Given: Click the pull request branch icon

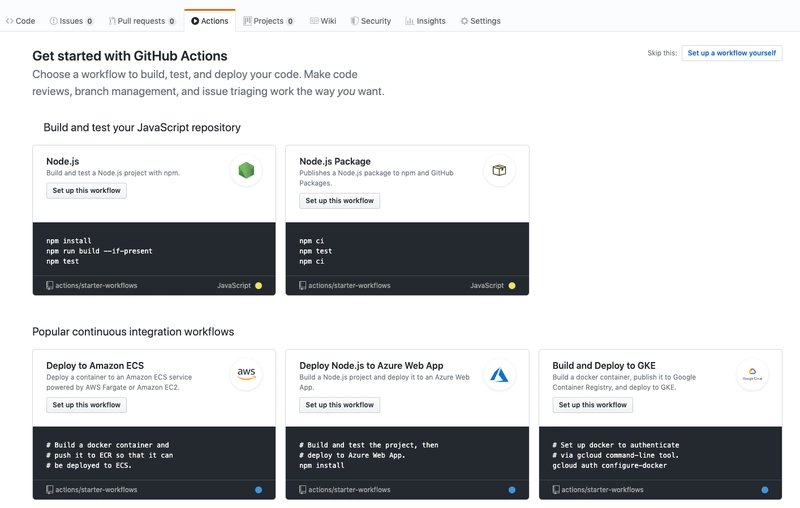Looking at the screenshot, I should click(x=112, y=21).
